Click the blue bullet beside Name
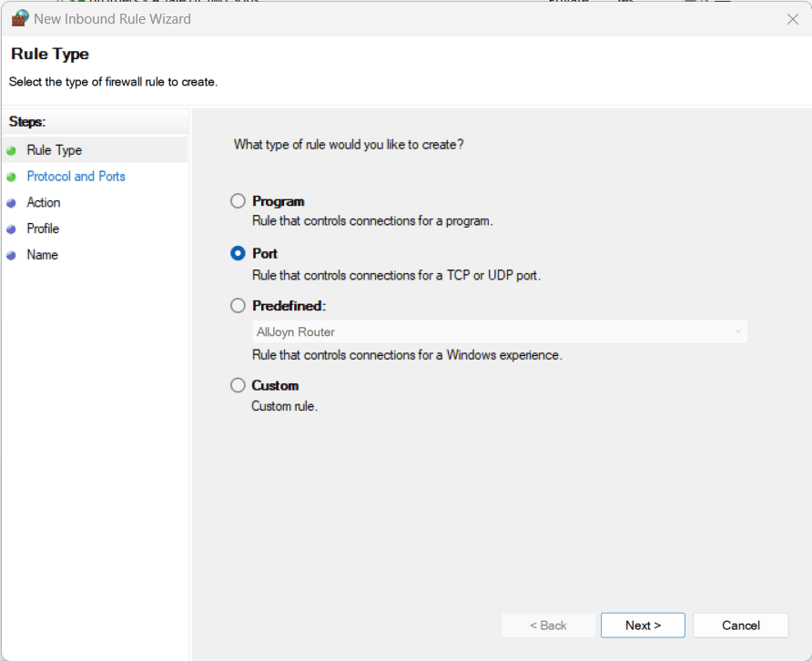This screenshot has width=812, height=661. point(10,256)
